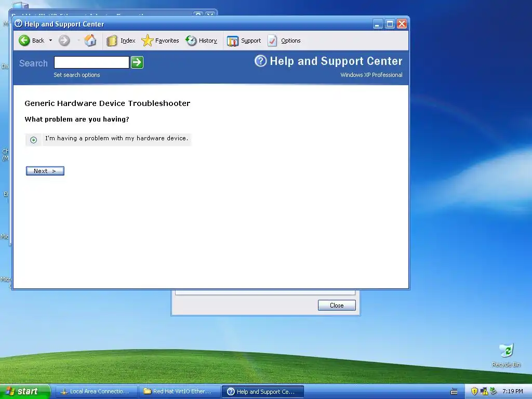This screenshot has height=399, width=532.
Task: Minimize the Help and Support Center window
Action: point(378,24)
